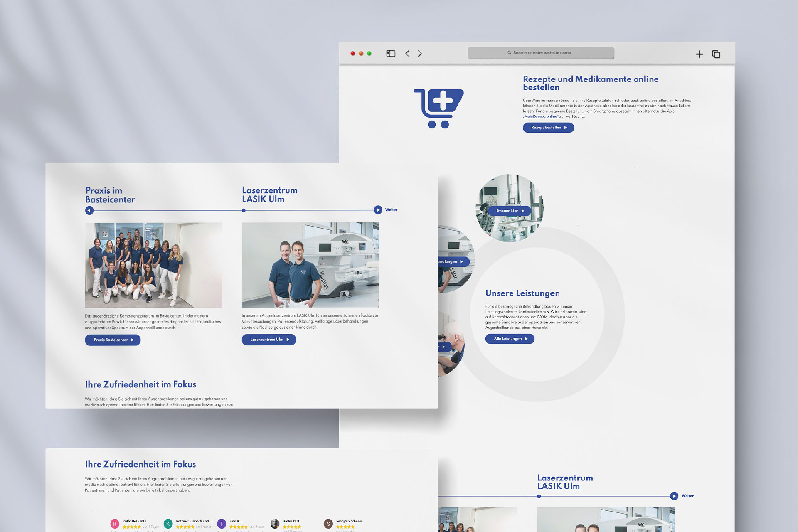798x532 pixels.
Task: Show tab overview icon in browser
Action: click(x=716, y=54)
